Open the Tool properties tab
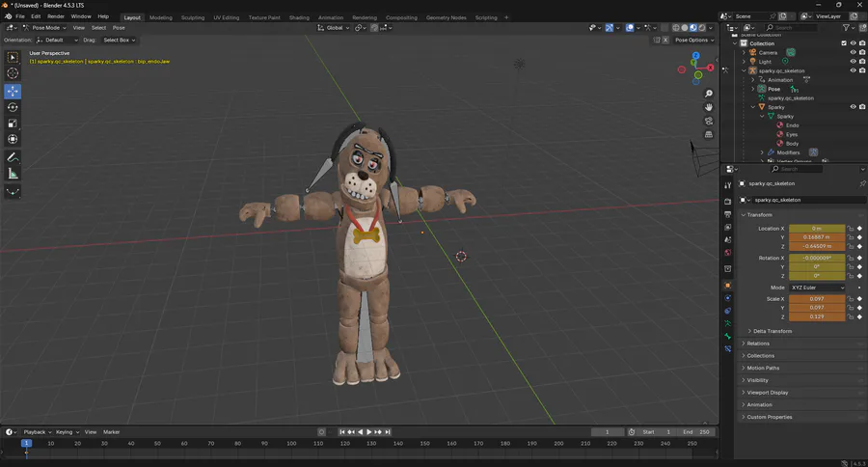Screen dimensions: 868x467 click(727, 185)
